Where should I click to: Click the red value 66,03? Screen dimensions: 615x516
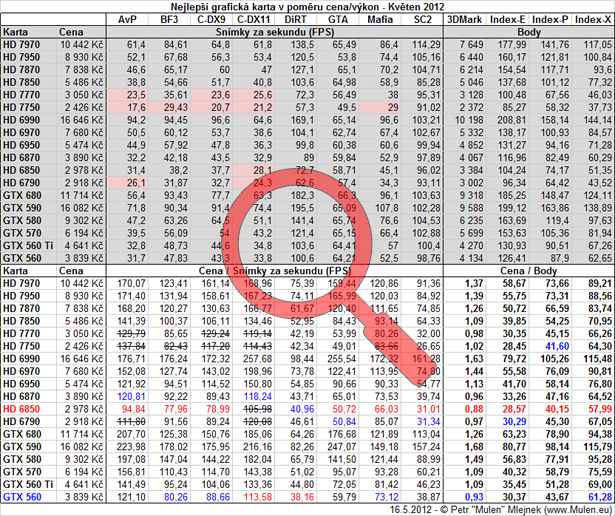pos(386,409)
